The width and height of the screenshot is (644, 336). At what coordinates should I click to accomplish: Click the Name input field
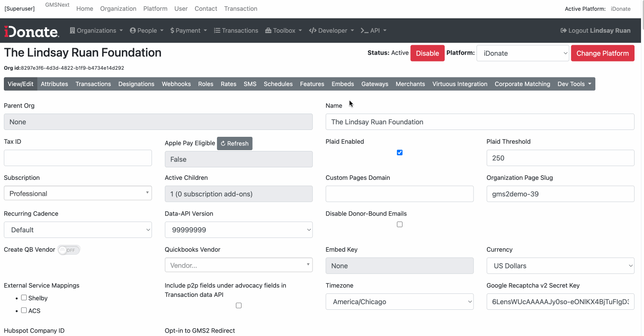tap(480, 122)
